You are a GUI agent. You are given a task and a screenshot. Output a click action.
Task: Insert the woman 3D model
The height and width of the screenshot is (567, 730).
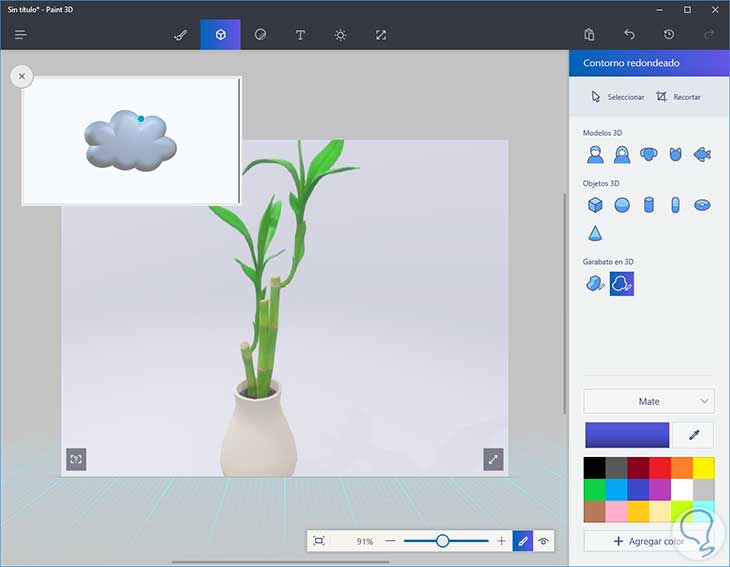tap(622, 154)
